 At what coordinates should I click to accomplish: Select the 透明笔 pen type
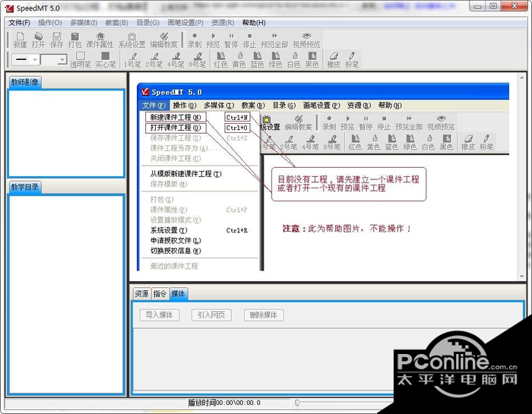point(81,60)
